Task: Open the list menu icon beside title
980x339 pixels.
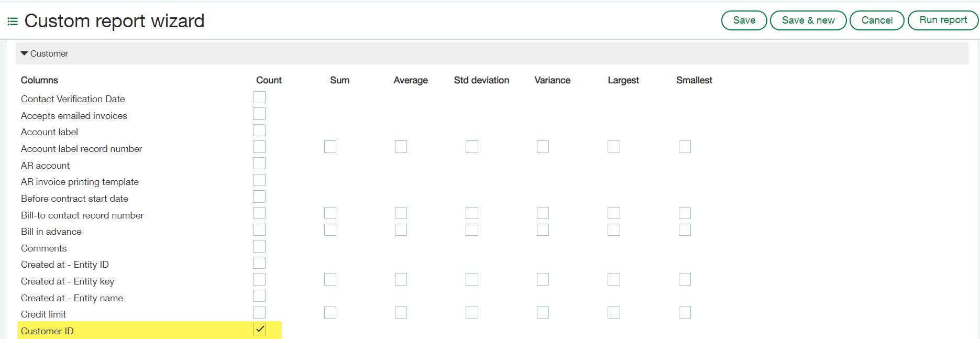Action: 13,21
